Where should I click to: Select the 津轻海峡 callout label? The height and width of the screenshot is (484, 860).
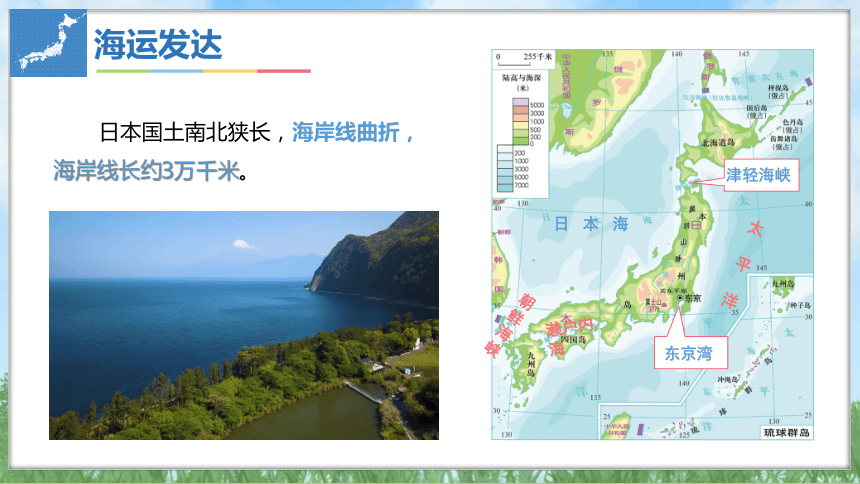click(x=759, y=175)
